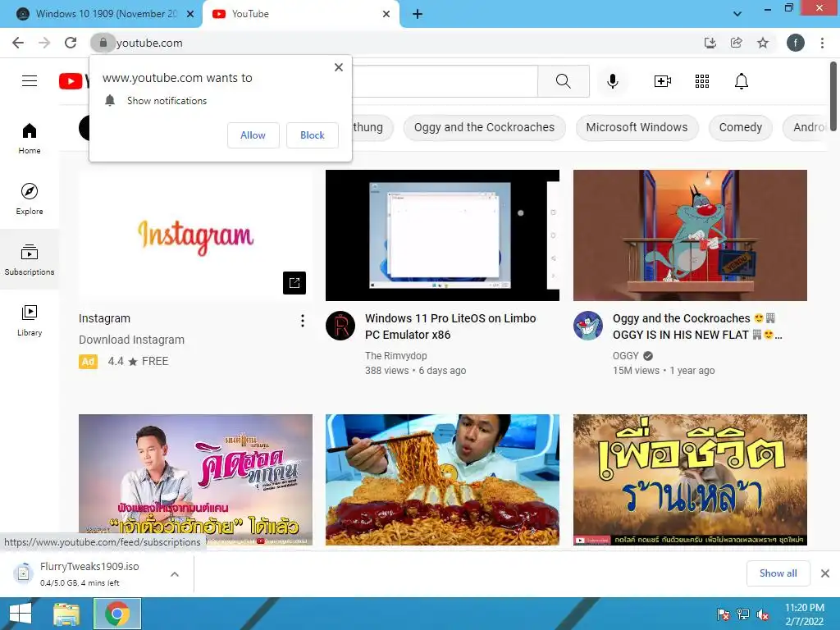The image size is (840, 630).
Task: Click the lock site info icon
Action: point(103,43)
